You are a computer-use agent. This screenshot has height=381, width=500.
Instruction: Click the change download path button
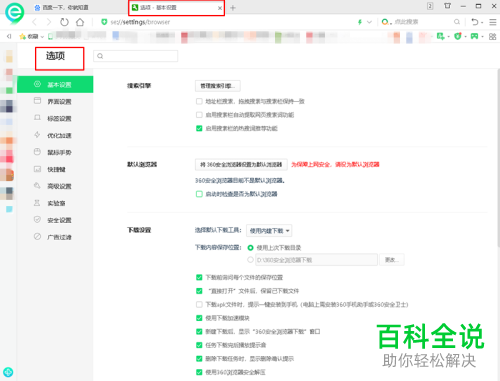click(392, 260)
